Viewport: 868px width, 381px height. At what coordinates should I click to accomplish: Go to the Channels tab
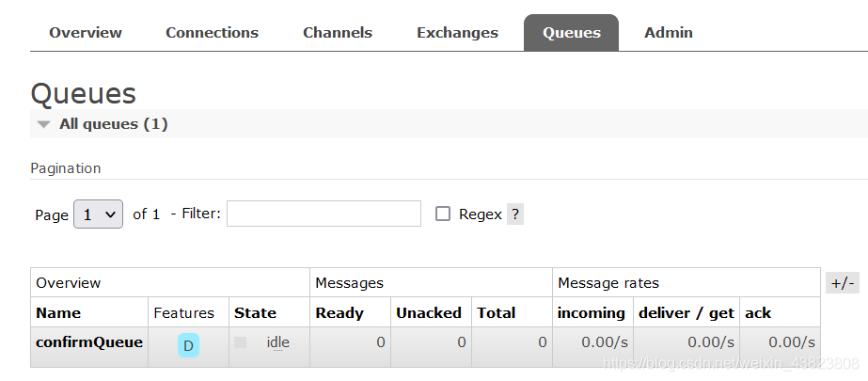tap(338, 33)
